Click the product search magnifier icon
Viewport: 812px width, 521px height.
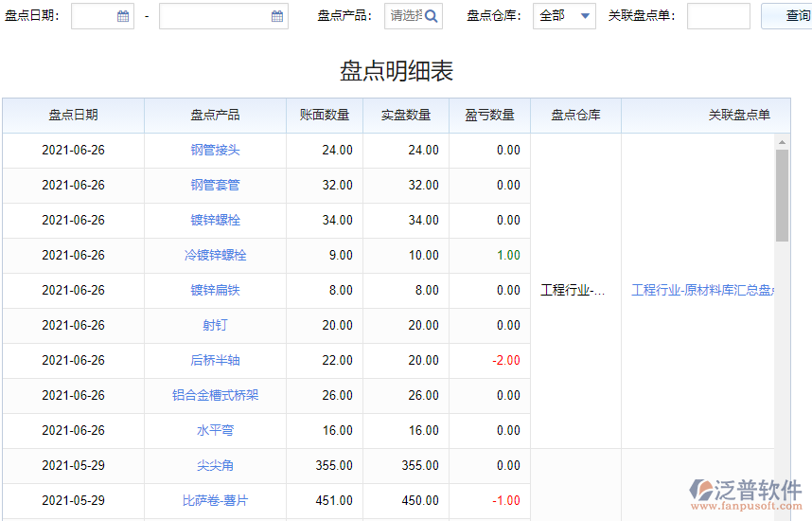431,16
